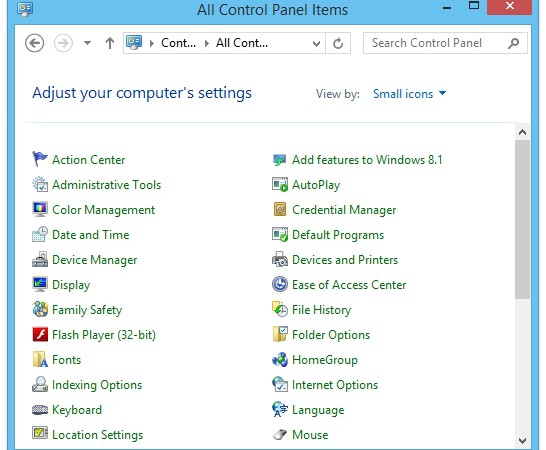Open the recent locations dropdown arrow
The image size is (546, 450).
coord(87,43)
